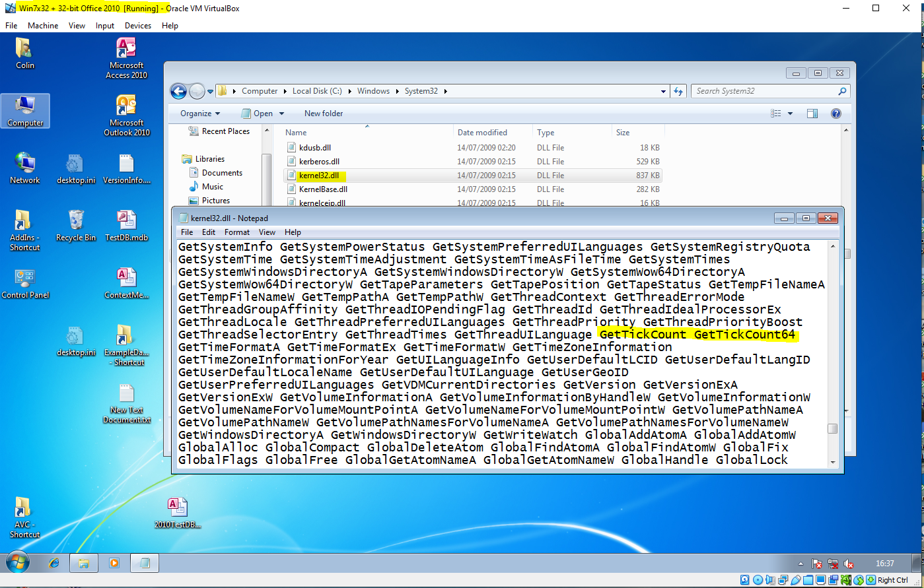Screen dimensions: 924x588
Task: Select the Recycle Bin icon
Action: pyautogui.click(x=76, y=226)
